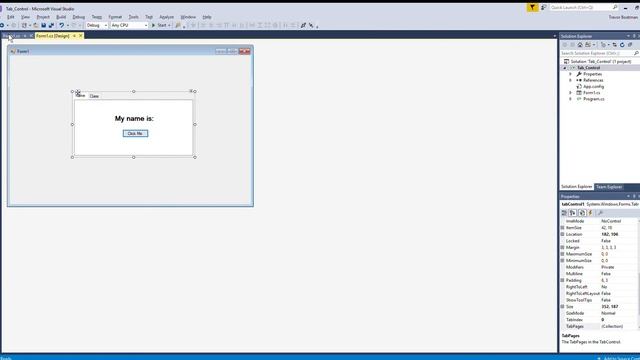Click the notifications flag icon
640x360 pixels.
pyautogui.click(x=532, y=7)
